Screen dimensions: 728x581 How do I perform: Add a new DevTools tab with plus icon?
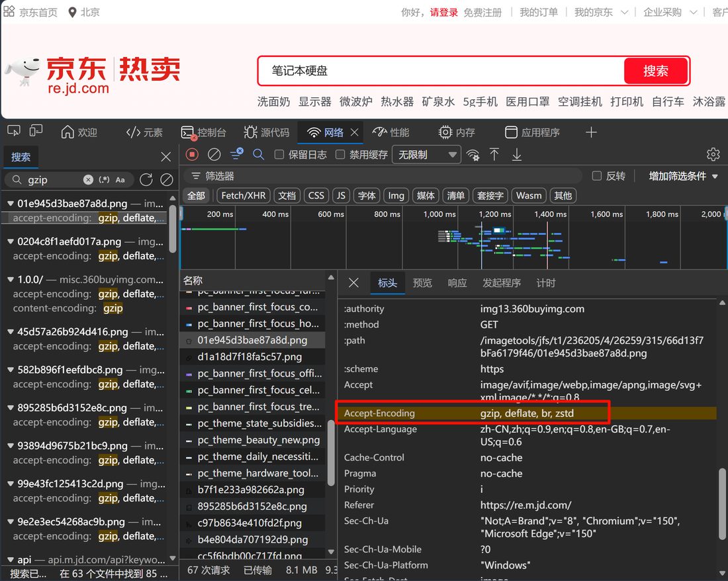click(x=591, y=132)
